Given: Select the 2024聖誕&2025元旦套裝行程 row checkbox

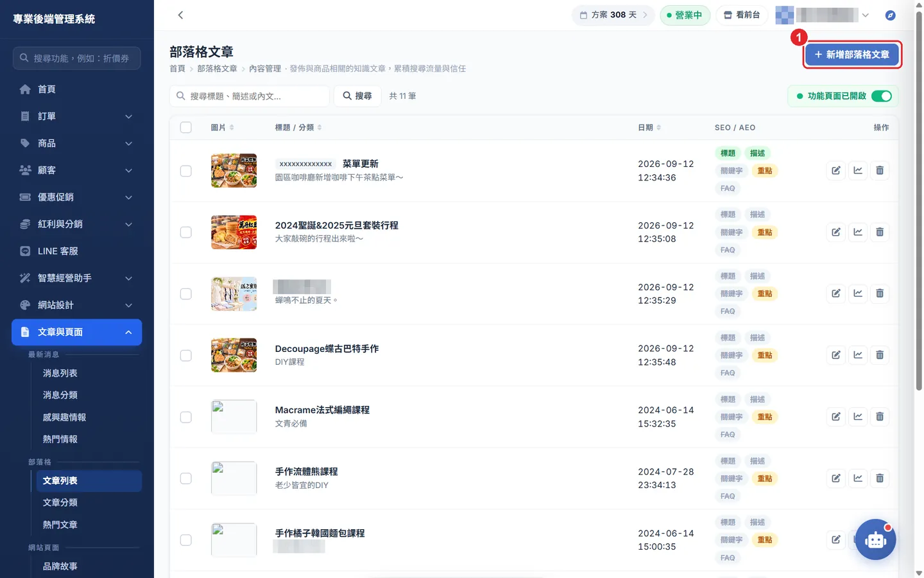Looking at the screenshot, I should coord(186,232).
